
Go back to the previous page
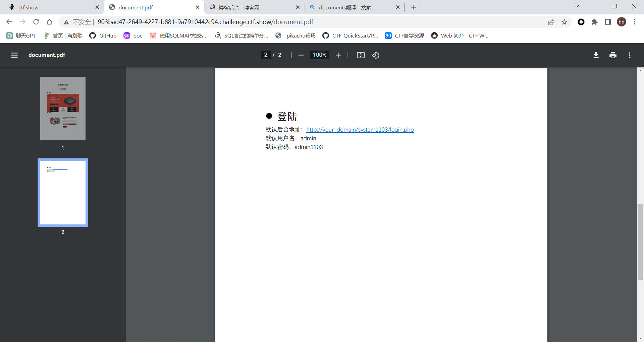point(9,22)
